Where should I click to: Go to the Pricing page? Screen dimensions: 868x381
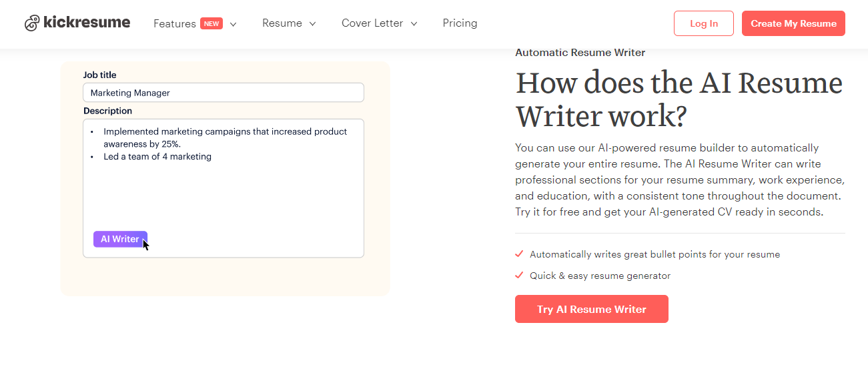(460, 23)
